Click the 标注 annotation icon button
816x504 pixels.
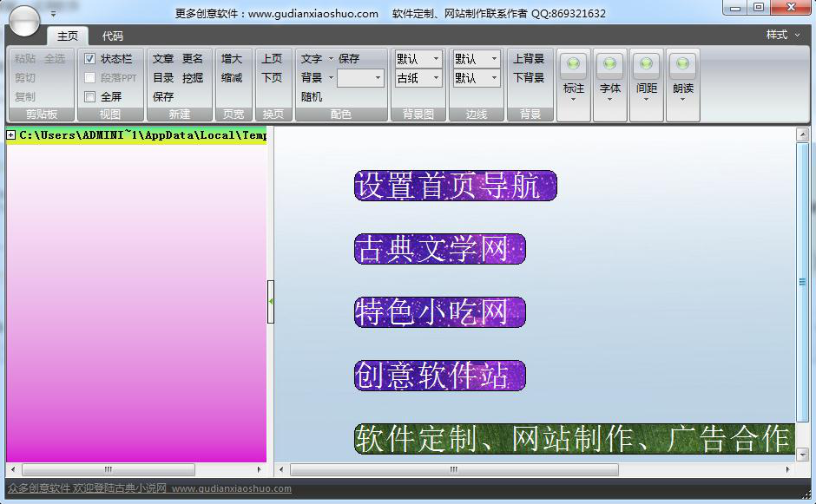(573, 66)
